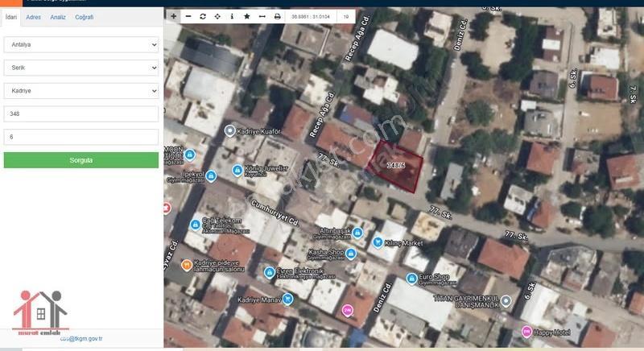Image resolution: width=644 pixels, height=351 pixels.
Task: Click the Cumhuriyet Cd. street label
Action: (275, 213)
